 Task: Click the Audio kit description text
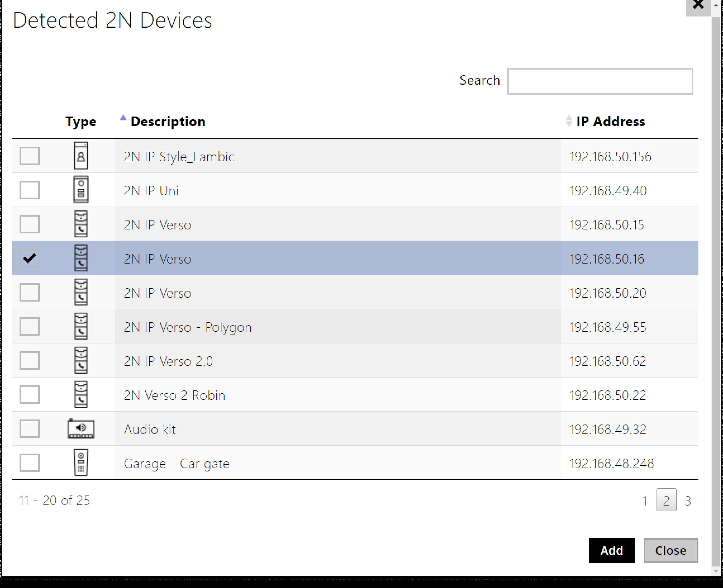(150, 430)
